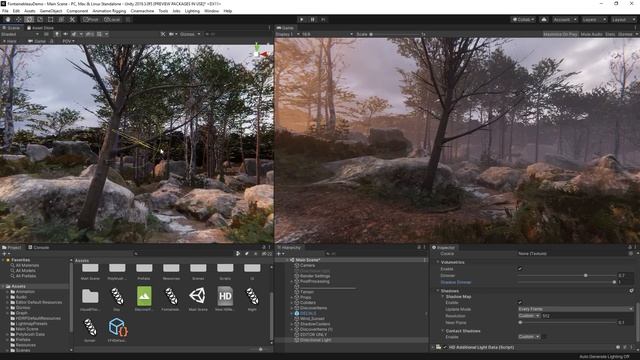The height and width of the screenshot is (360, 640).
Task: Select the Hand tool in the toolbar
Action: point(8,20)
